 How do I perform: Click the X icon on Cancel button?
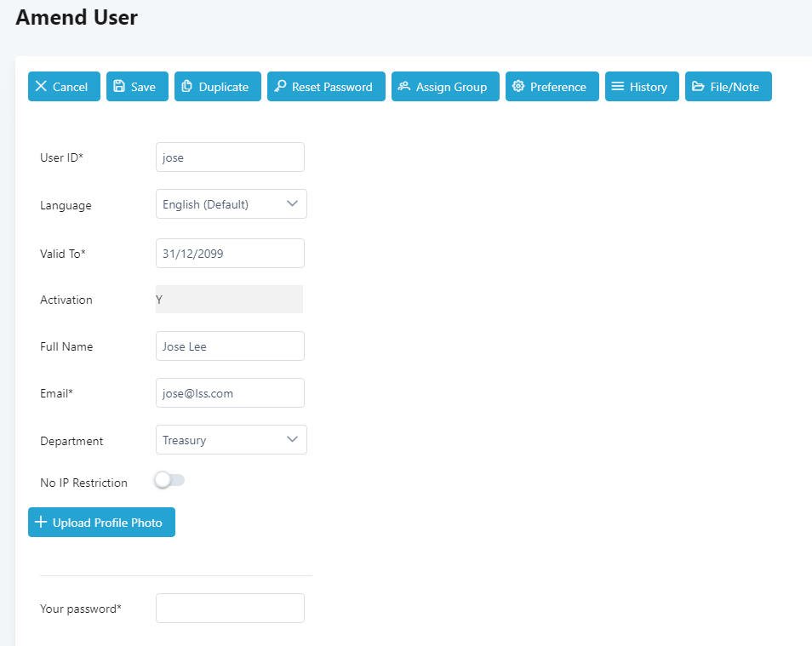point(41,87)
